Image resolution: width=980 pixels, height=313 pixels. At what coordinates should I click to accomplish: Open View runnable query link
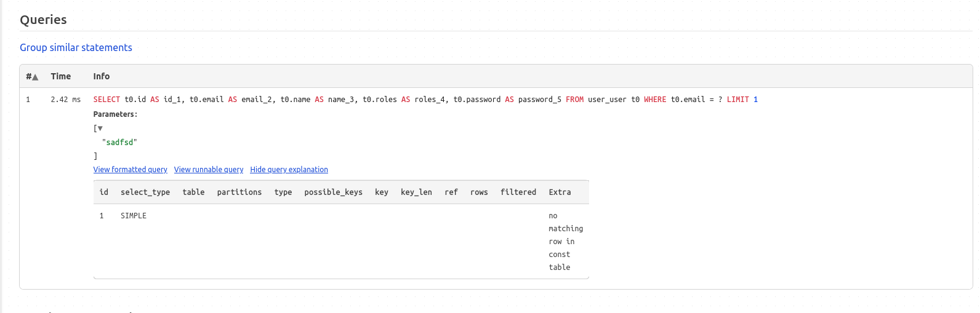(x=209, y=170)
